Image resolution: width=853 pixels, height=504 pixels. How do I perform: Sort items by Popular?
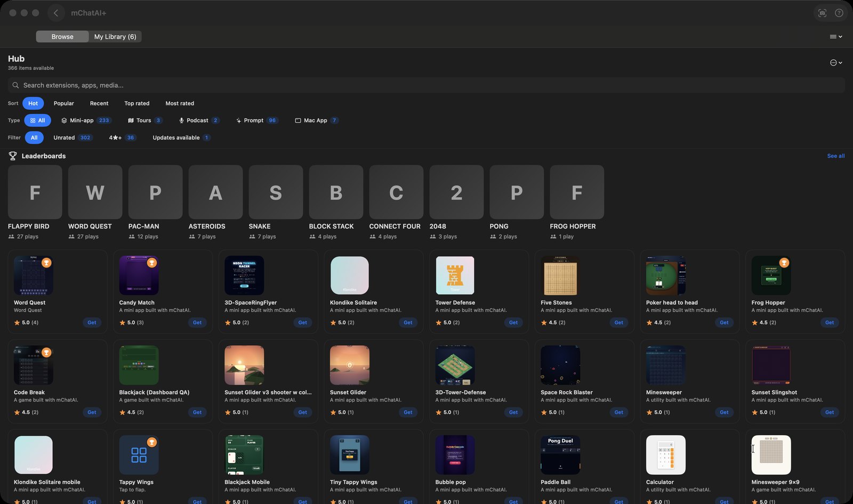click(64, 103)
